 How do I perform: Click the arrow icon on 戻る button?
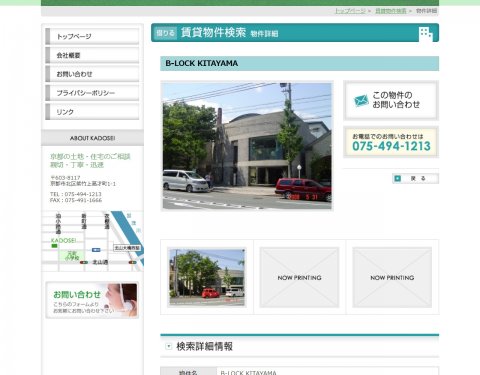pos(397,179)
